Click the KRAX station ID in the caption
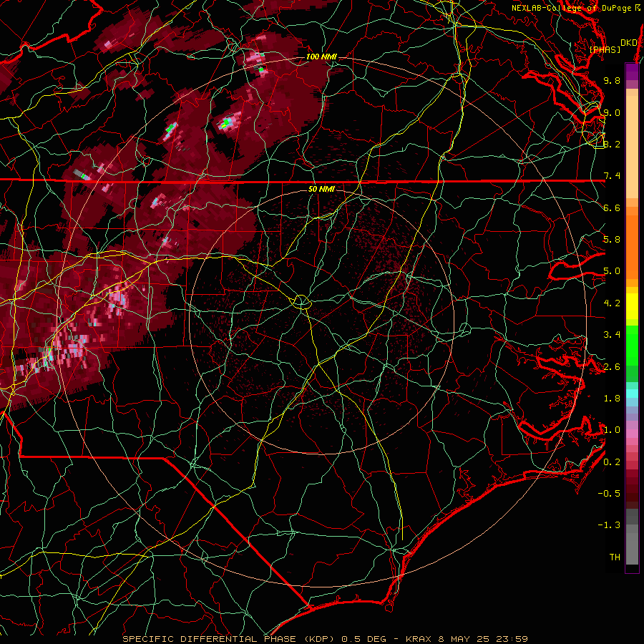The image size is (644, 644). pos(418,639)
